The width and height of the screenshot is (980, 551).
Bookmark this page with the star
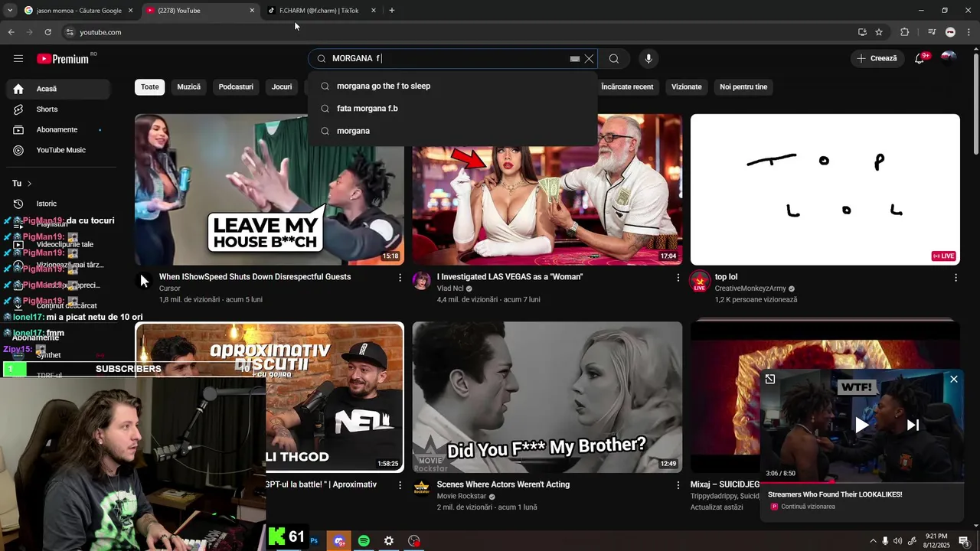[879, 32]
